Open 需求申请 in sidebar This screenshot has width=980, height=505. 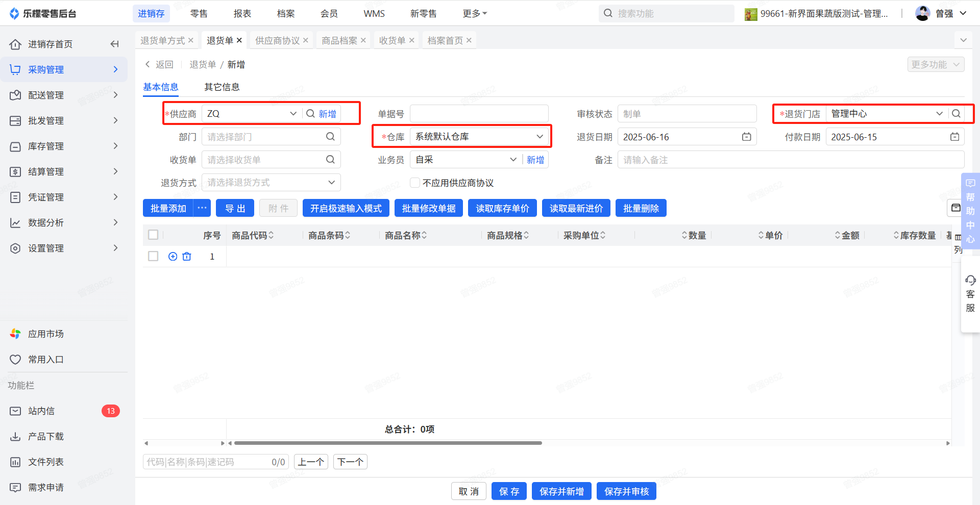pyautogui.click(x=46, y=488)
